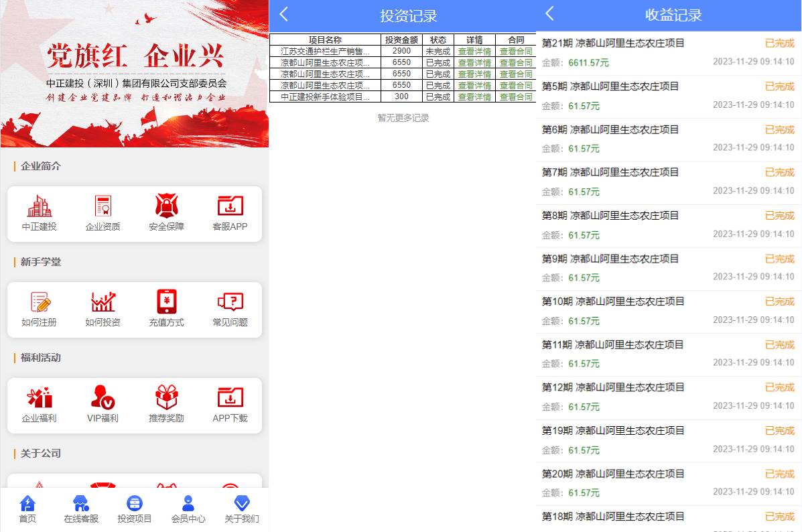Go back from the 投资记录 page
802x532 pixels.
(284, 15)
